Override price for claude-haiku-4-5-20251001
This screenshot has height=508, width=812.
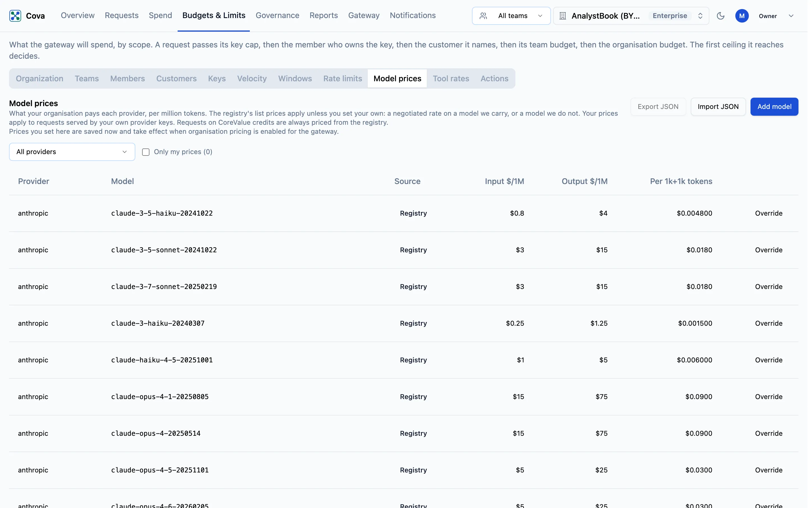point(769,360)
